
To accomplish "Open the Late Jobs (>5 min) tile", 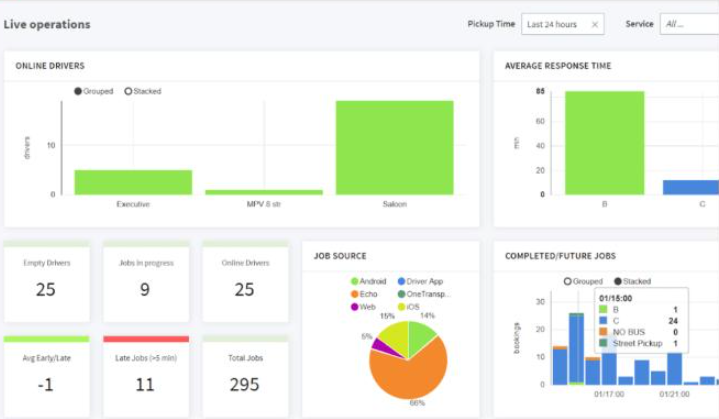I will (146, 376).
